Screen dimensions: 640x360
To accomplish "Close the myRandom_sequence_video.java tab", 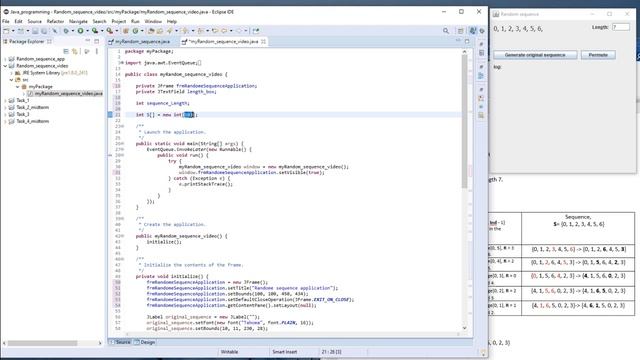I will tap(263, 41).
